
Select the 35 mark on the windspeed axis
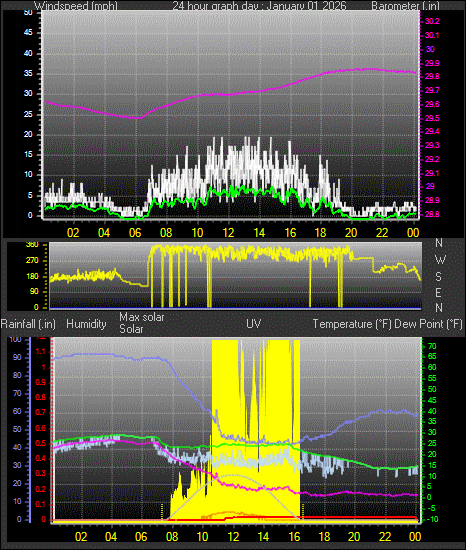pyautogui.click(x=28, y=73)
